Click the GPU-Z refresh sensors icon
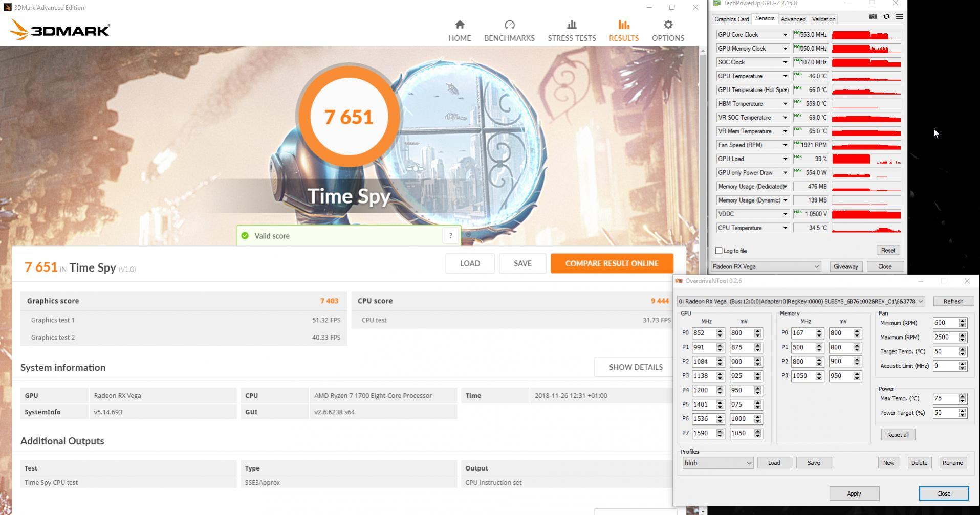The width and height of the screenshot is (980, 515). [x=886, y=17]
